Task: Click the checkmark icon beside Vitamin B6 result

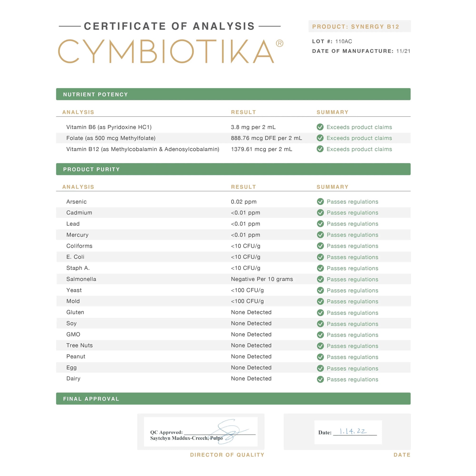Action: point(320,127)
